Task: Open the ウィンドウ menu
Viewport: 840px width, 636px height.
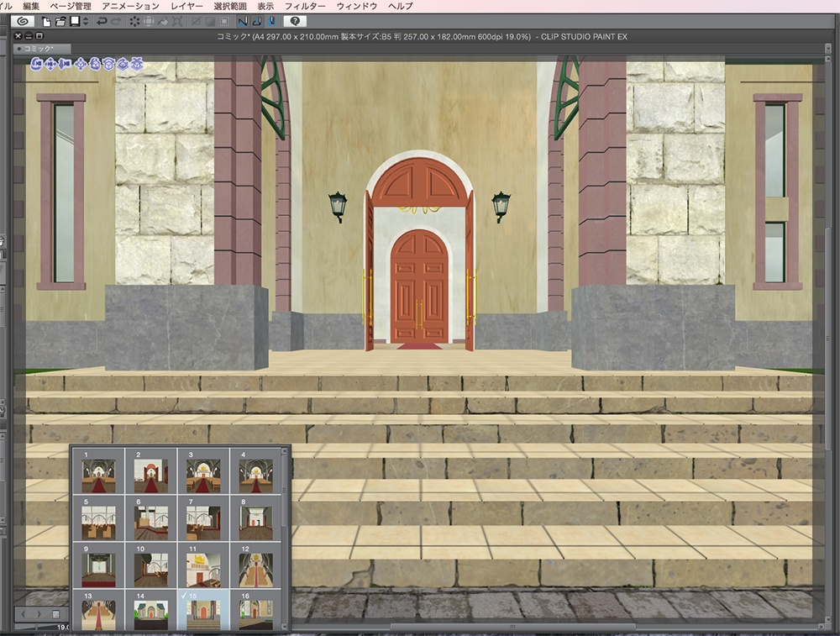Action: [357, 6]
